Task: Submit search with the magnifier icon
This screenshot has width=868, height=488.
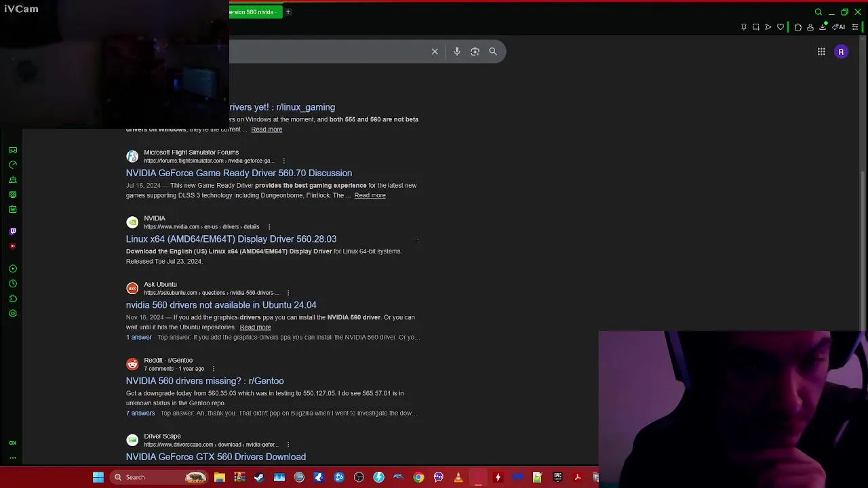Action: (x=493, y=52)
